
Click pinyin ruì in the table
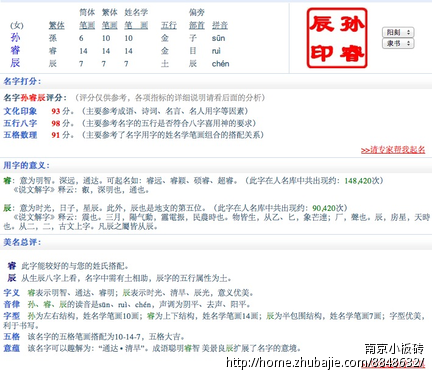pos(216,51)
